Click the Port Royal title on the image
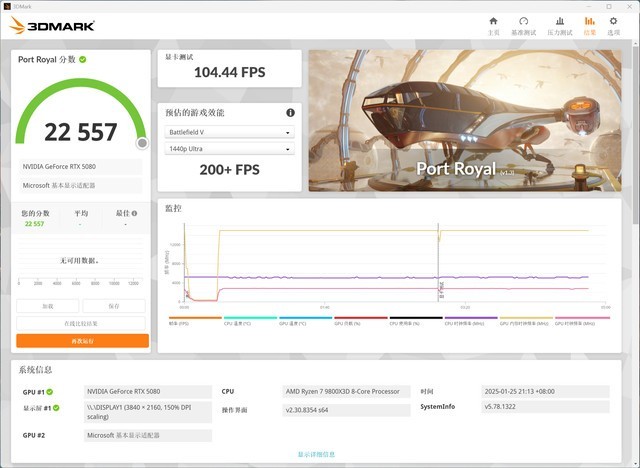This screenshot has height=468, width=640. (x=456, y=169)
